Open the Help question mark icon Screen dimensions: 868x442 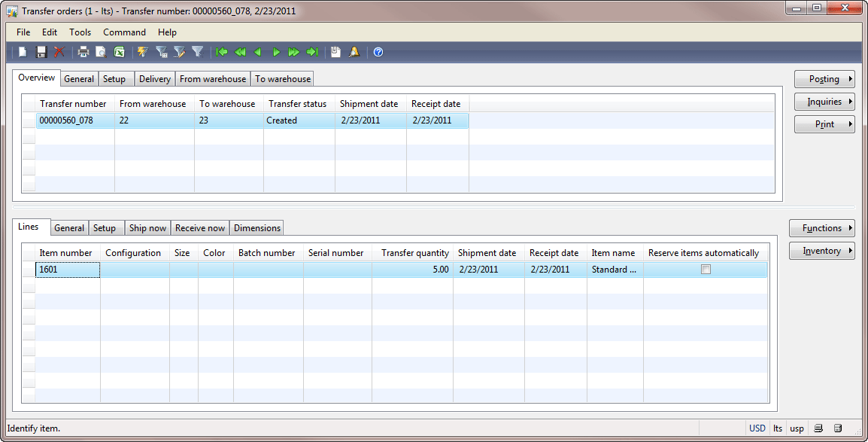tap(378, 52)
